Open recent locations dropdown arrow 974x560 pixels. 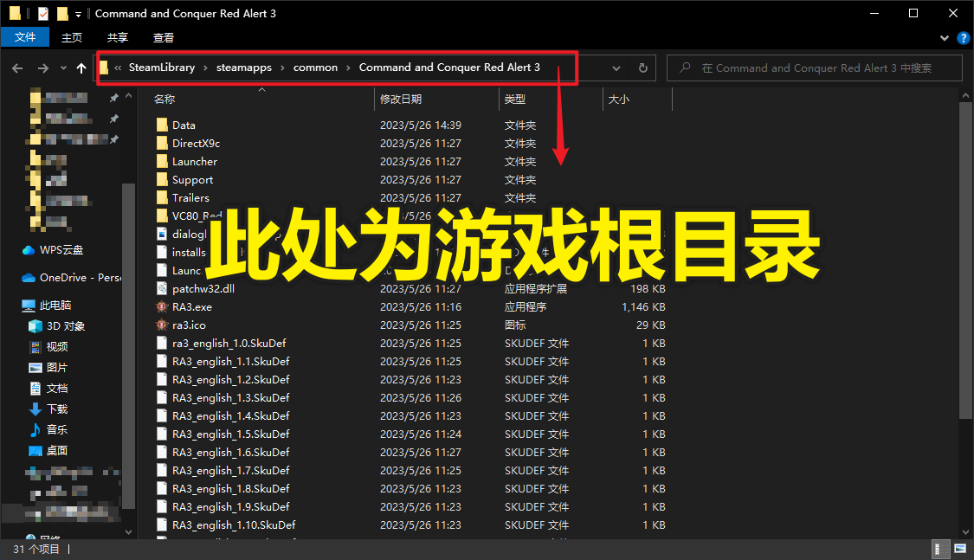(x=63, y=68)
